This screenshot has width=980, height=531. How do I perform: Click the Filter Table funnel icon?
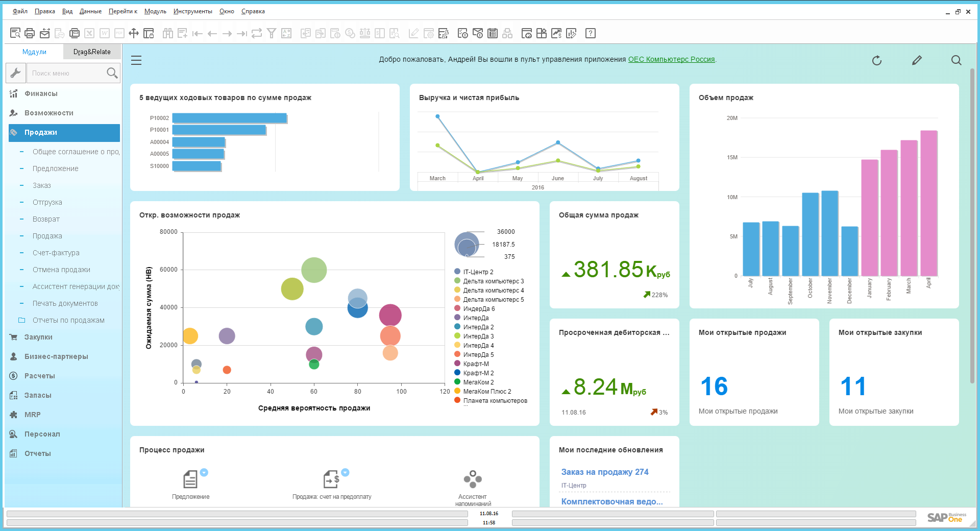pyautogui.click(x=272, y=33)
